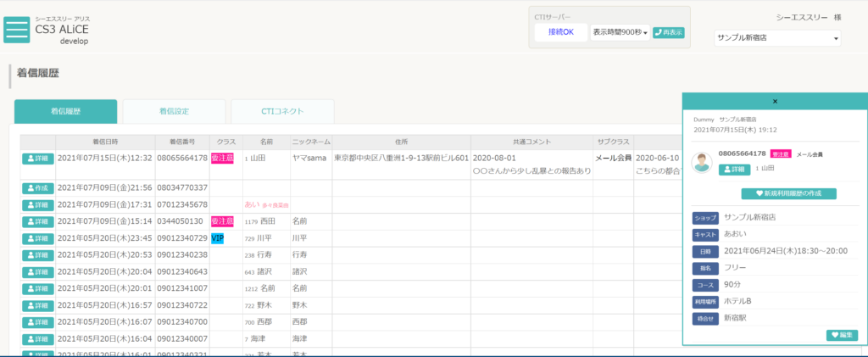Switch to the CTIコネクト tab
Viewport: 868px width, 357px height.
click(x=282, y=111)
